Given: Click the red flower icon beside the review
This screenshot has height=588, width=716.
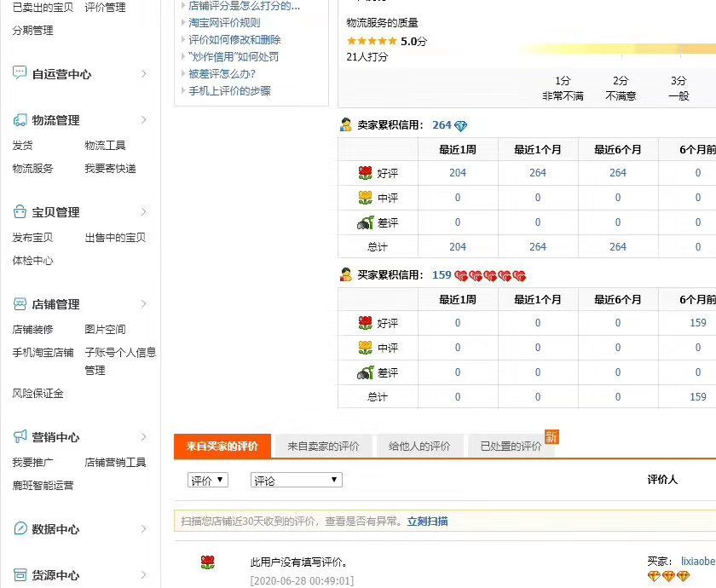Looking at the screenshot, I should coord(208,562).
